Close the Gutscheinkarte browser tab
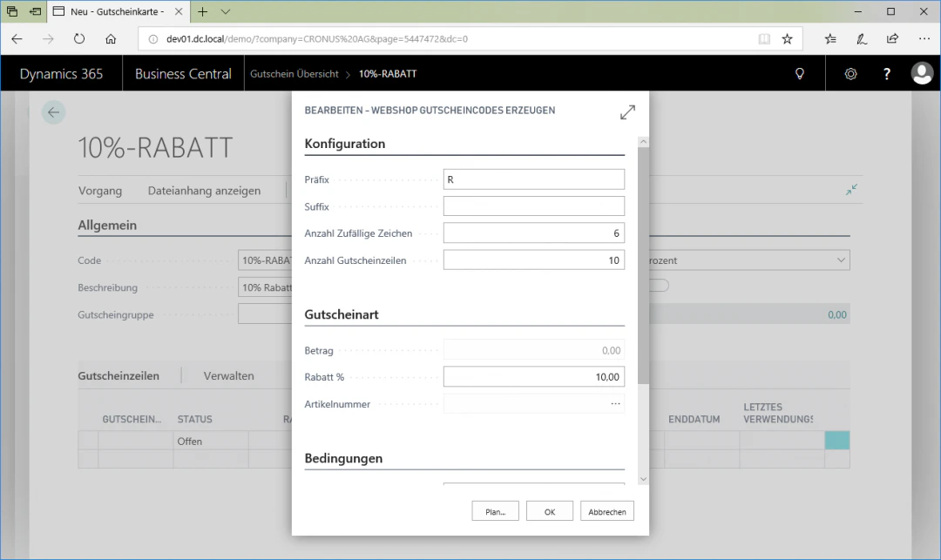 179,11
